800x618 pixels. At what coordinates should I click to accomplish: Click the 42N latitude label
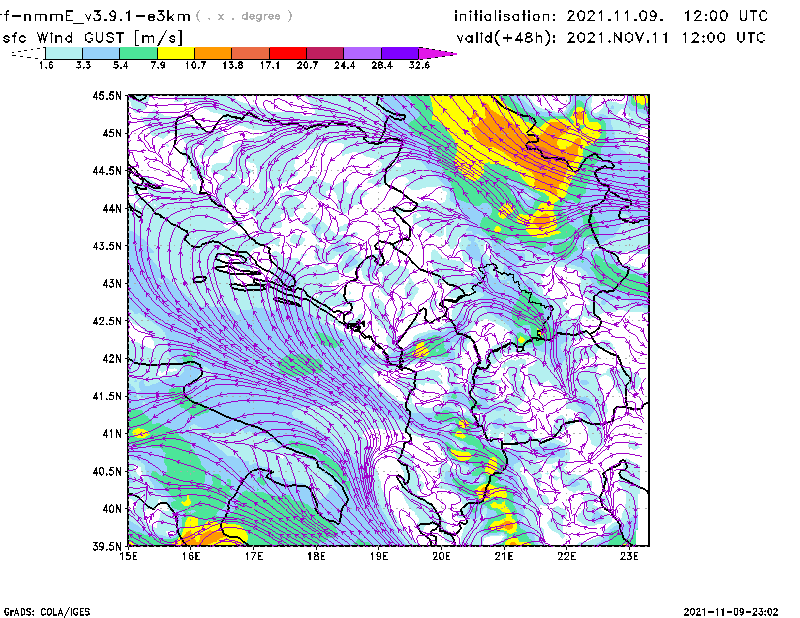click(x=112, y=359)
